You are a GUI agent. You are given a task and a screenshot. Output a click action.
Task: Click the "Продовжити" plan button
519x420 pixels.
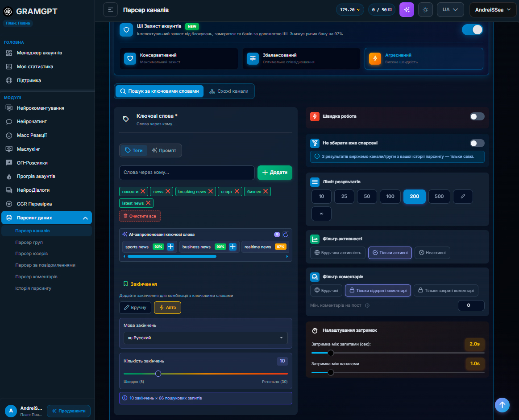point(69,411)
